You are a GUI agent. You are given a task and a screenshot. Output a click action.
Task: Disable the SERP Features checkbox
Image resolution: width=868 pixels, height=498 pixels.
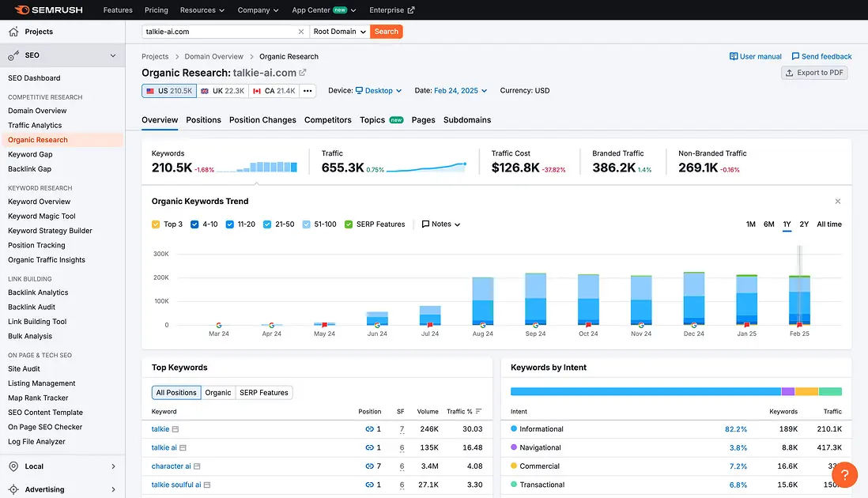point(349,224)
